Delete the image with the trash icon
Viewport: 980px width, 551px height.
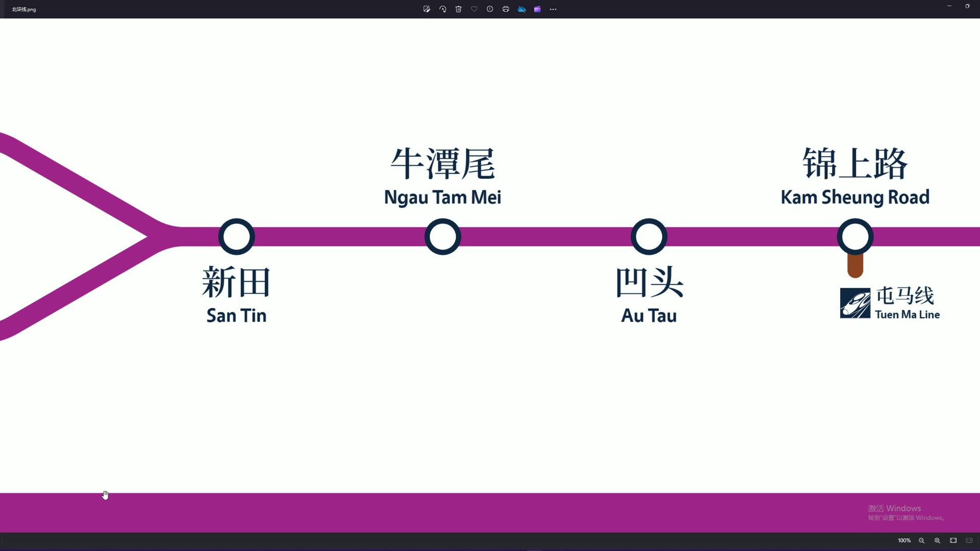[x=458, y=9]
